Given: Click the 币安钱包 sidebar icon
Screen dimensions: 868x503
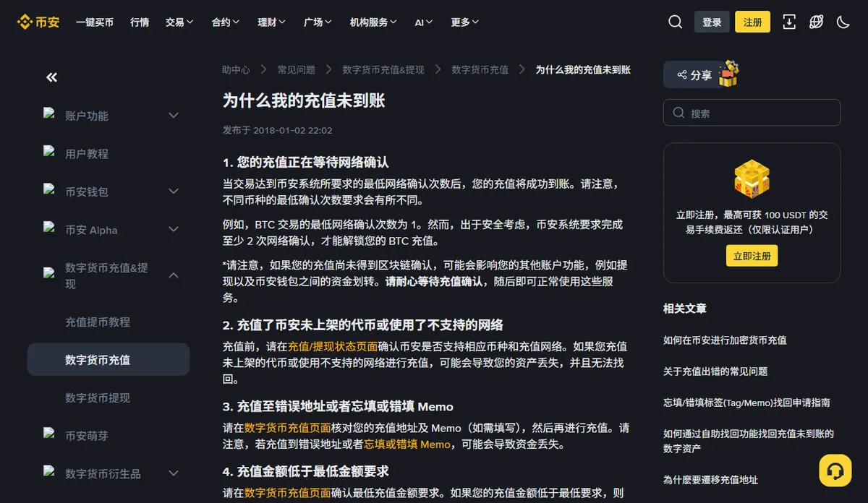Looking at the screenshot, I should (x=50, y=190).
